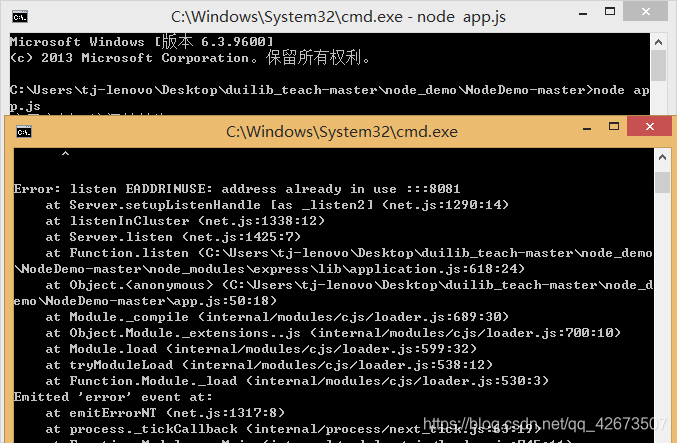
Task: Click scrollbar thumb in node app.js window
Action: tap(658, 66)
